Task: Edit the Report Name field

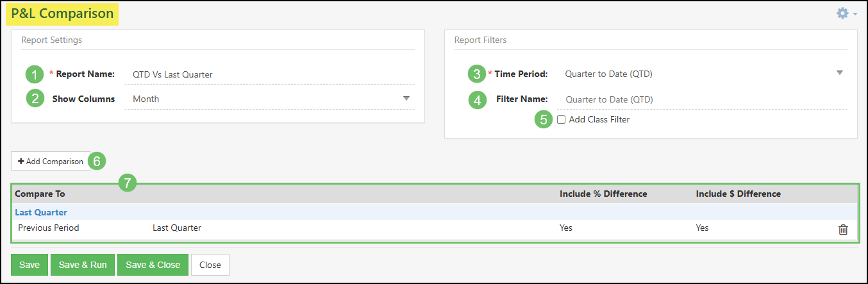Action: pyautogui.click(x=269, y=74)
